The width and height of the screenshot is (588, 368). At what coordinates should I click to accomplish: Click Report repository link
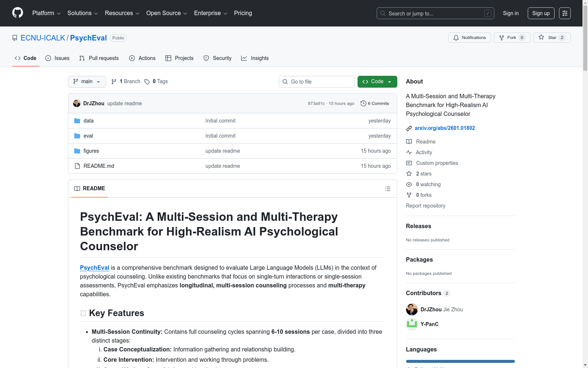coord(426,206)
